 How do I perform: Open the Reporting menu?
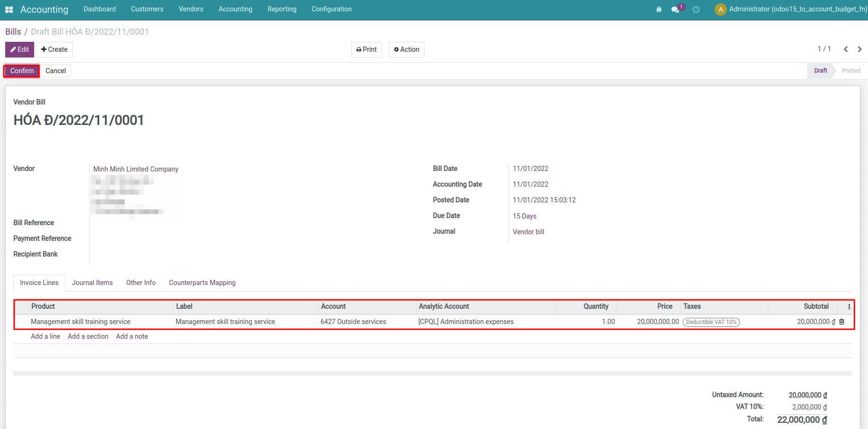tap(282, 9)
